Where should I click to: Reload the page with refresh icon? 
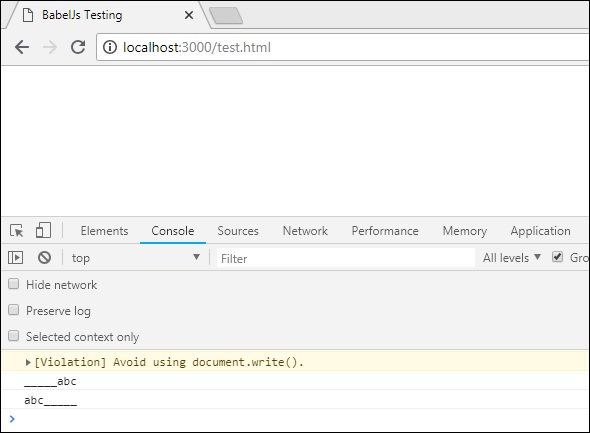coord(78,47)
